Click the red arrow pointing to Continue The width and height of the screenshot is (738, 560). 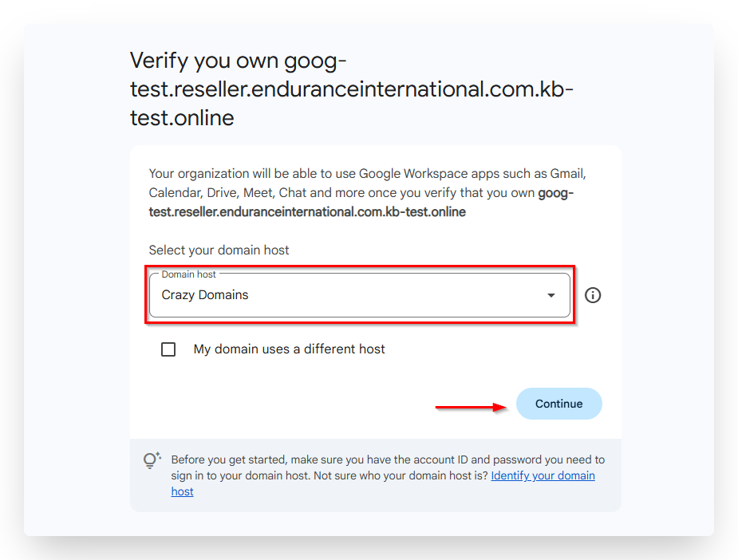471,407
